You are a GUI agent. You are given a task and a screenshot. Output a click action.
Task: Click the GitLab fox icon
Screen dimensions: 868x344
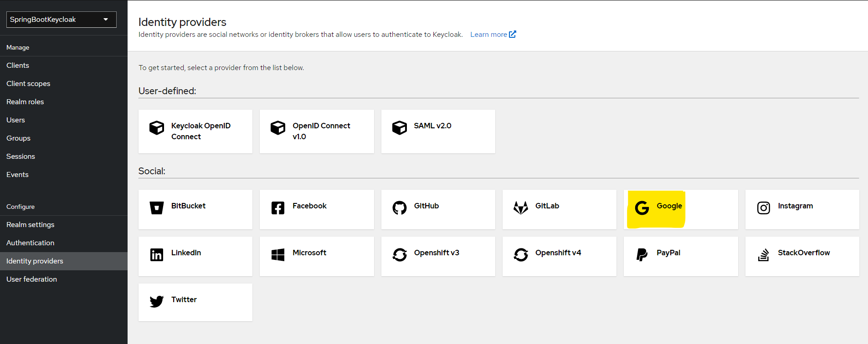[521, 208]
